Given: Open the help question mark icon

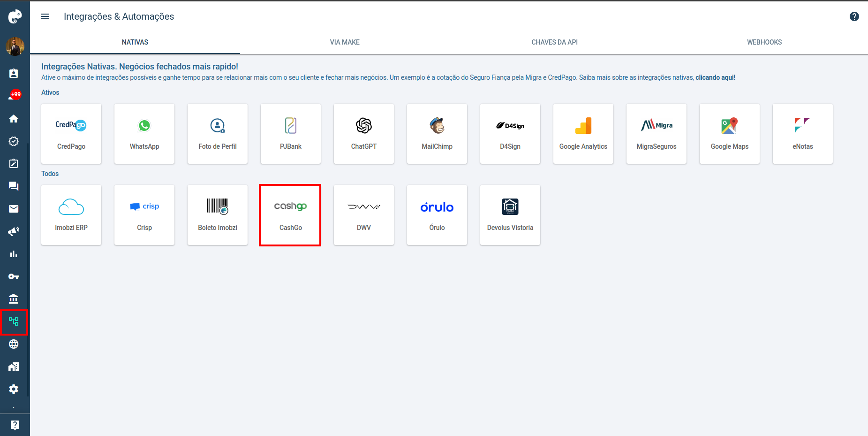Looking at the screenshot, I should click(x=854, y=16).
